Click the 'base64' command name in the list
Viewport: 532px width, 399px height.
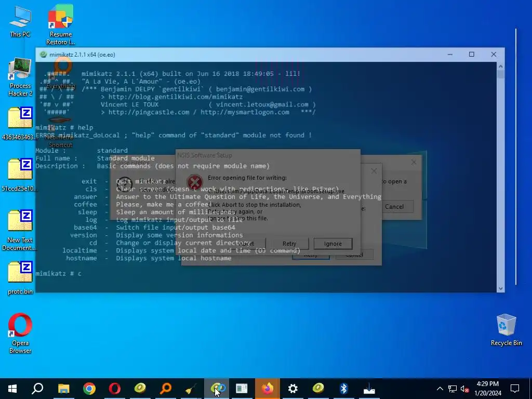85,228
